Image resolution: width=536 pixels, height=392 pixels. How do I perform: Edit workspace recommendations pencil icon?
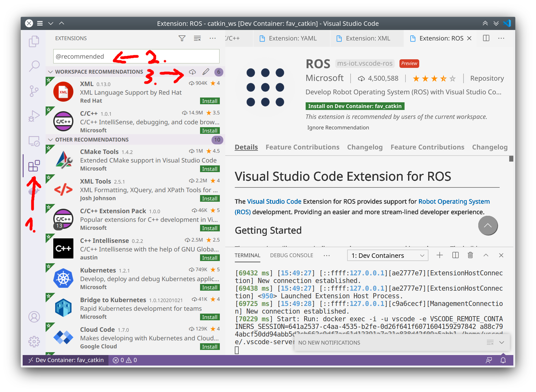coord(206,72)
